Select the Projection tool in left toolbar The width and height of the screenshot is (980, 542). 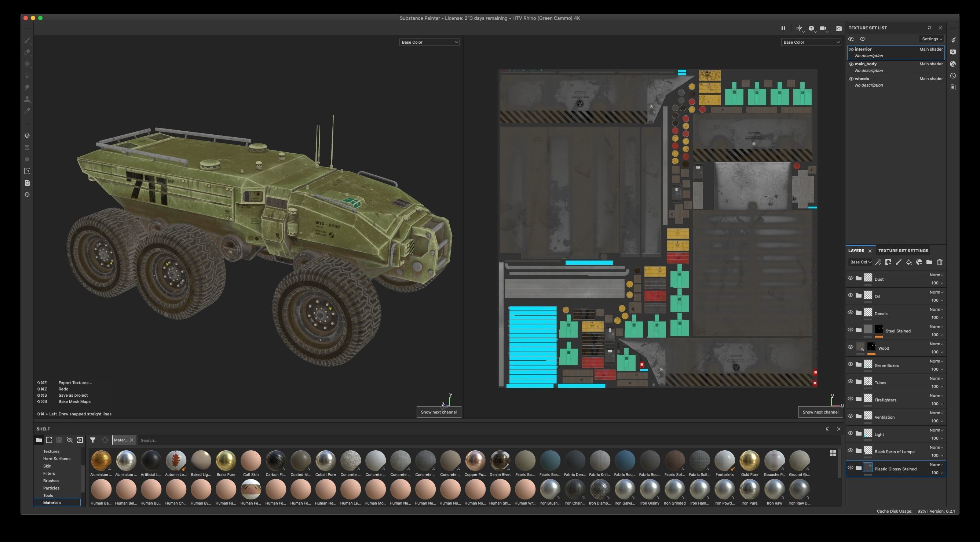27,64
